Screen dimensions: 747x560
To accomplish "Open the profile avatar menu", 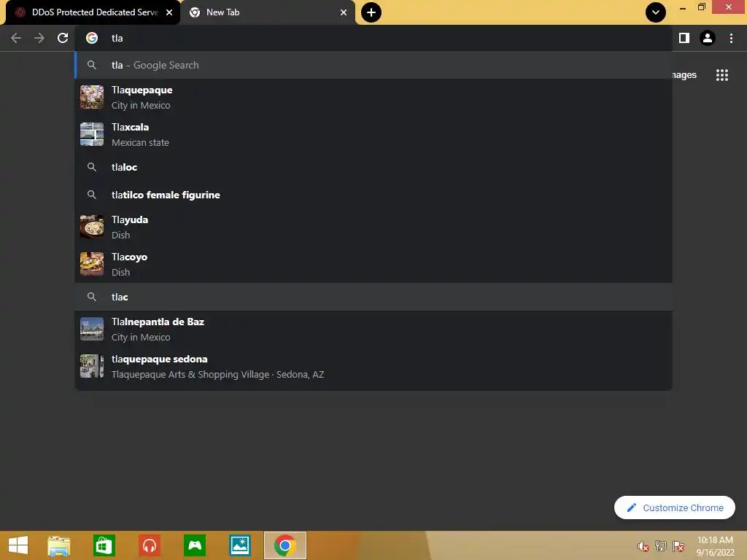I will (x=708, y=38).
